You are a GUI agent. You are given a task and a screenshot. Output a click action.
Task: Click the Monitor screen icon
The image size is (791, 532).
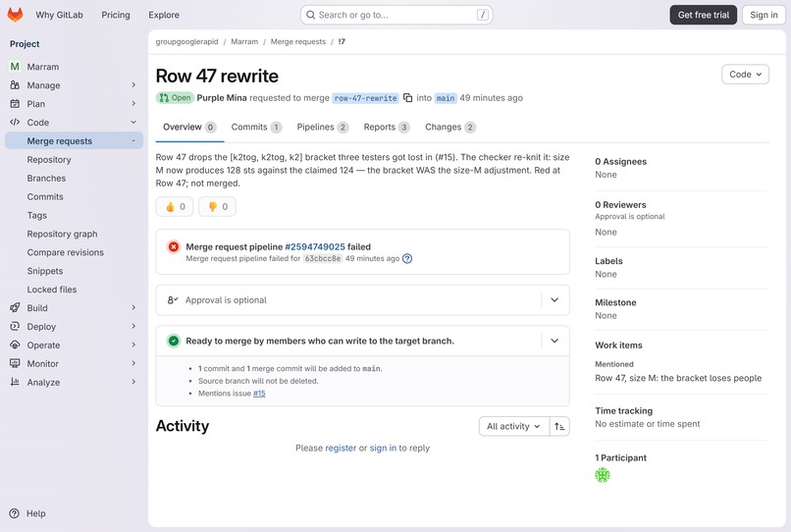pos(15,363)
